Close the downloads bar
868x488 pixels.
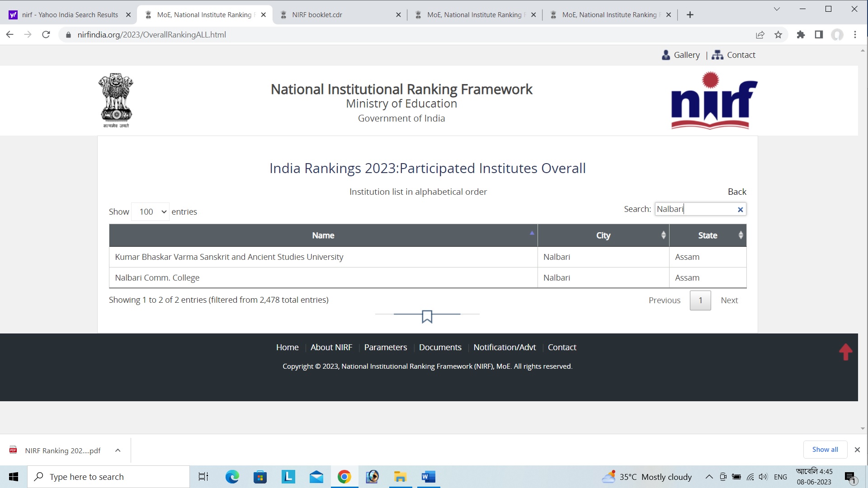[x=857, y=450]
